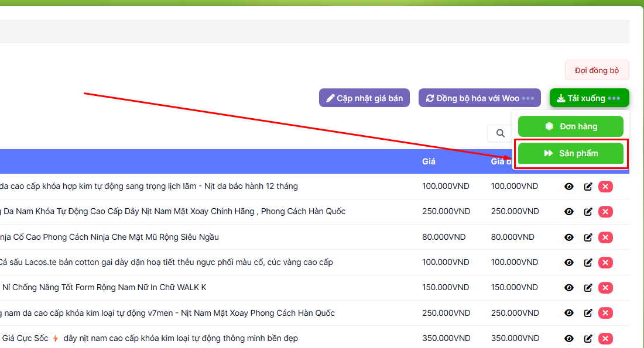
Task: Delete the 350.000VND belt product
Action: coord(606,339)
